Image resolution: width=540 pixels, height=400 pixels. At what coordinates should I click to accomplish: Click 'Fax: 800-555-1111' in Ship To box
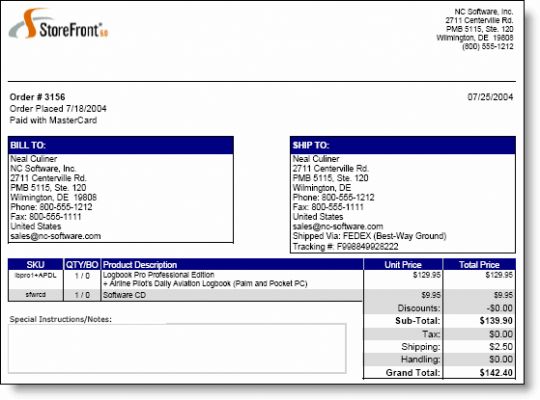point(328,207)
